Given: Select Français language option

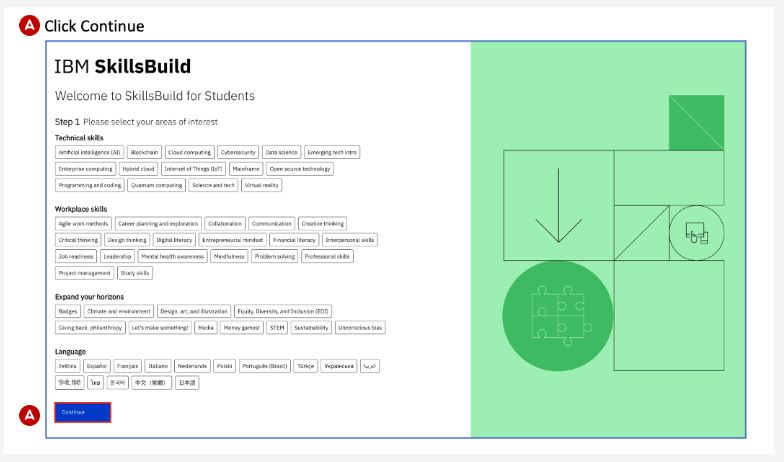Looking at the screenshot, I should coord(128,366).
